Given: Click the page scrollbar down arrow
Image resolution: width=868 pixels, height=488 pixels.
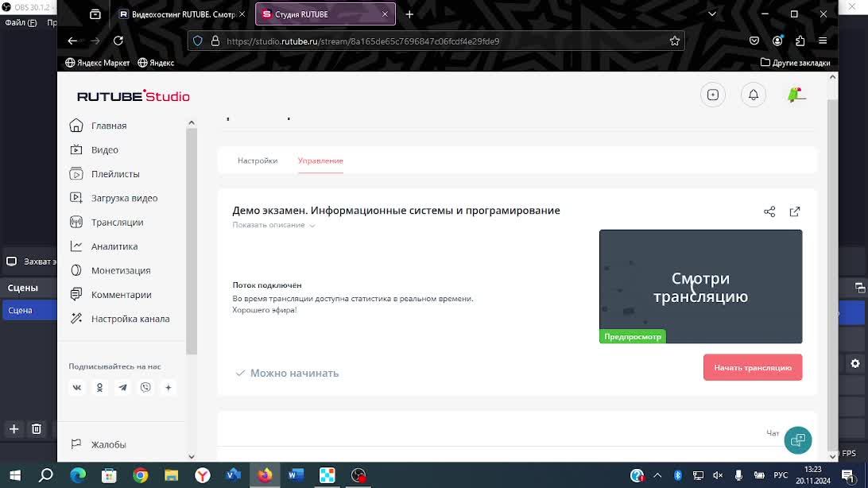Looking at the screenshot, I should click(x=832, y=456).
